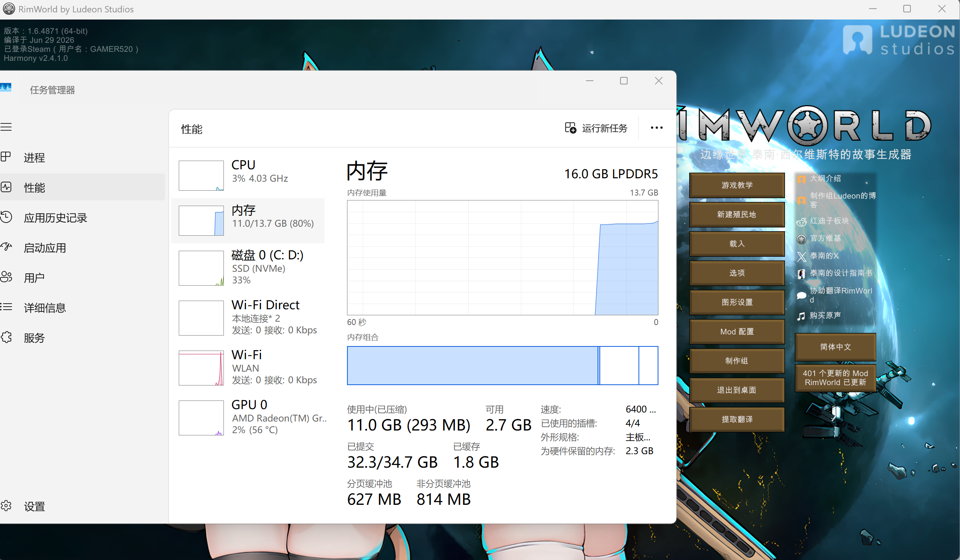Click the Ludeon Studios logo
The height and width of the screenshot is (560, 960).
point(898,40)
